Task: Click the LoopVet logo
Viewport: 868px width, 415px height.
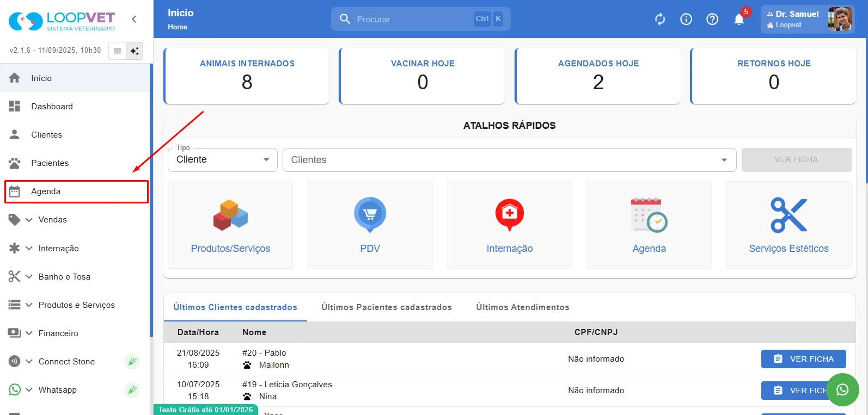Action: (62, 21)
